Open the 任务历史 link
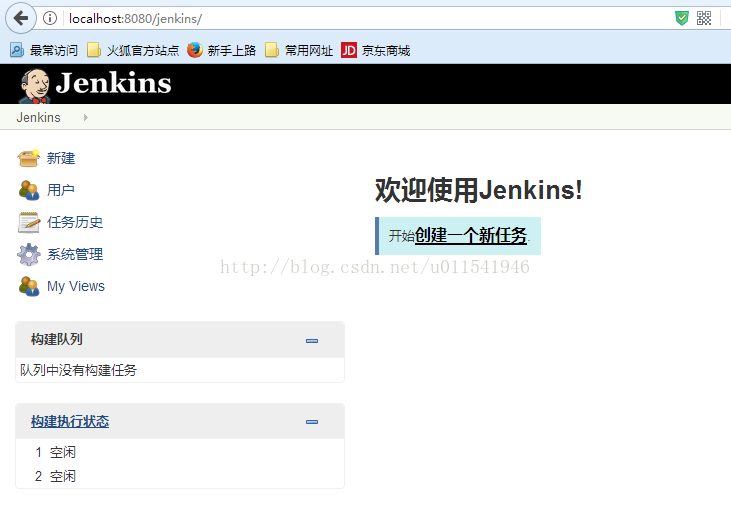 (75, 222)
